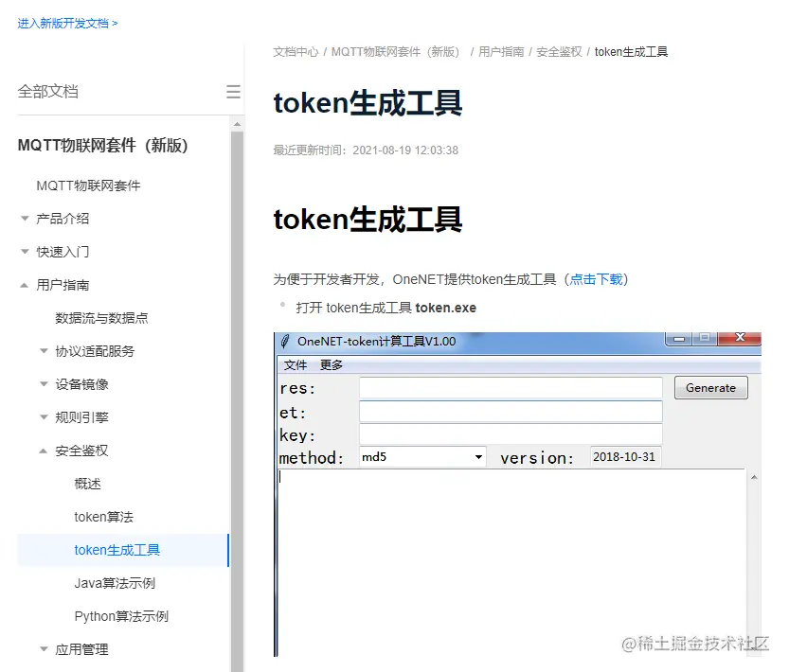Viewport: 789px width, 672px height.
Task: Click the sidebar scrollbar up arrow
Action: click(237, 124)
